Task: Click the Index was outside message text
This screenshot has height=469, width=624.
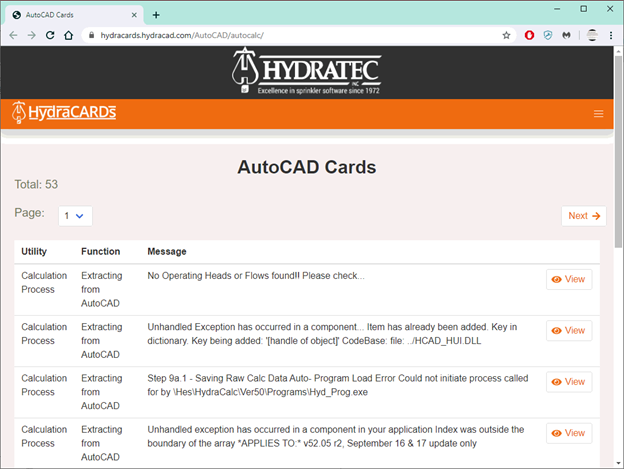Action: click(335, 436)
